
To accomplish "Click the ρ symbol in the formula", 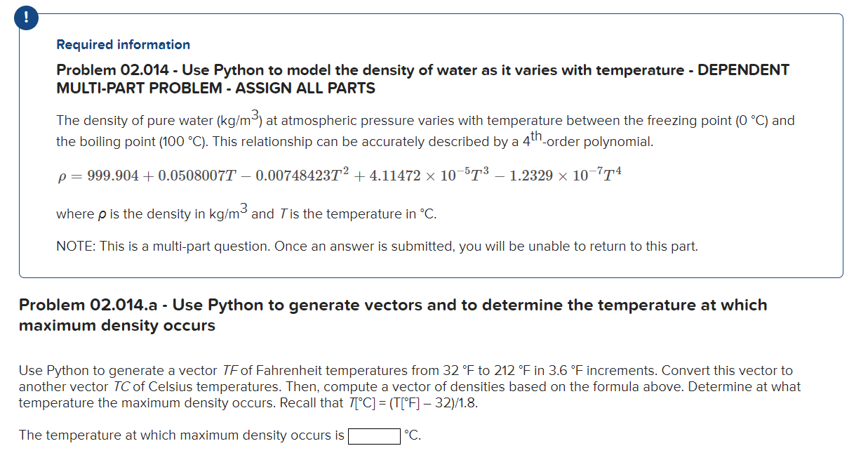I will click(60, 175).
